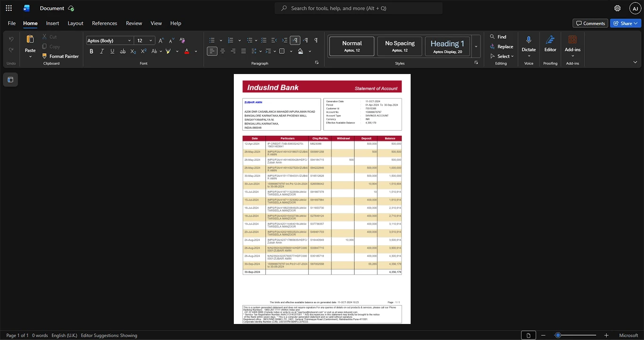Expand the styles gallery arrow
Screen dimensions: 644x340
476,46
